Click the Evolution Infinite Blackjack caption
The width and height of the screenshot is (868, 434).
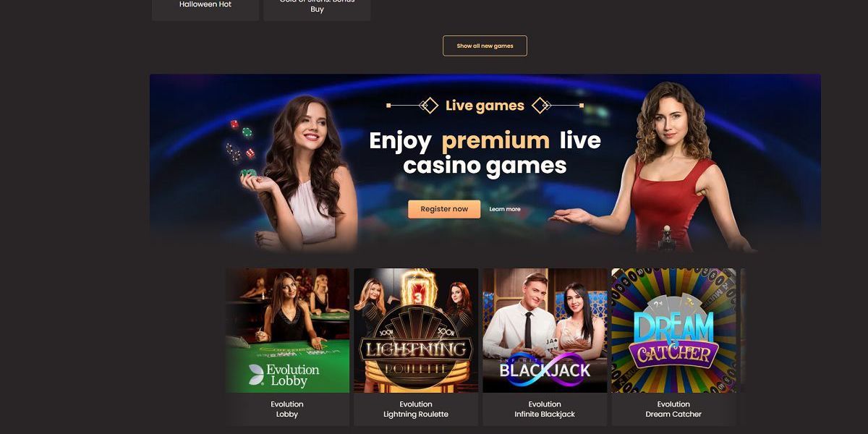coord(545,409)
